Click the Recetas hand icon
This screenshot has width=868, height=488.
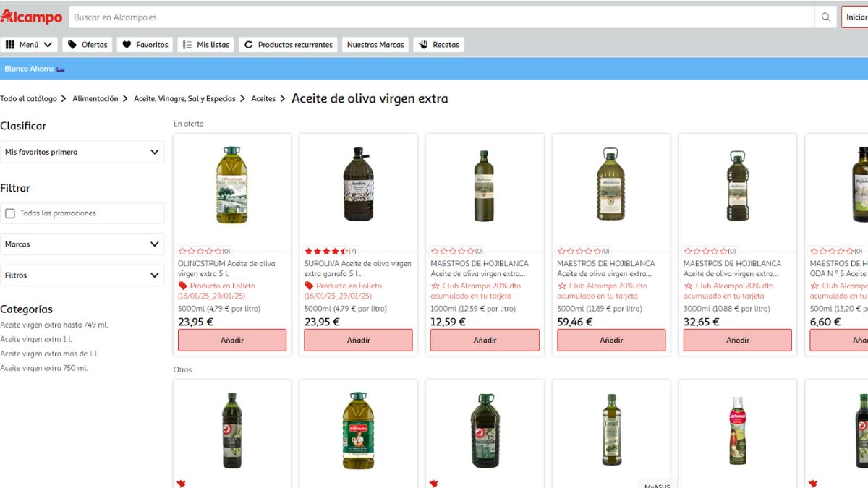tap(424, 45)
